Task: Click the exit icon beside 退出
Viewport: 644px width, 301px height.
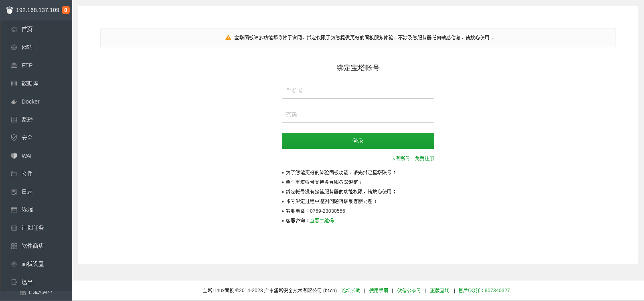Action: point(14,282)
